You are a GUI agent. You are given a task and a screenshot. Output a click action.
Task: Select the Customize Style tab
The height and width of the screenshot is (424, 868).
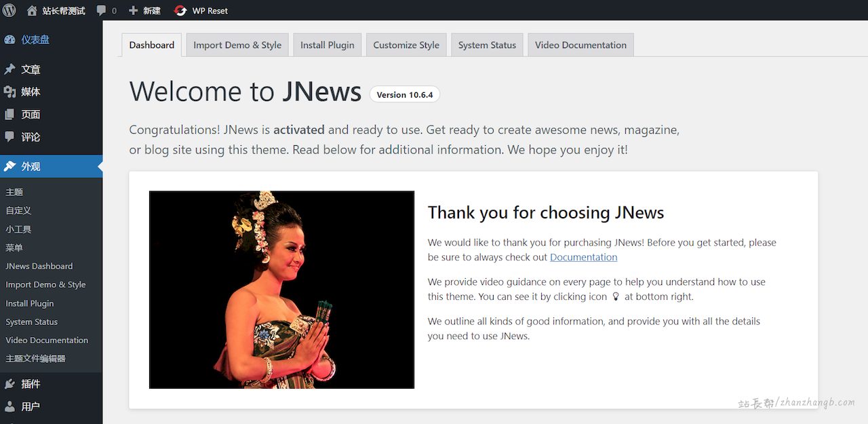(406, 45)
